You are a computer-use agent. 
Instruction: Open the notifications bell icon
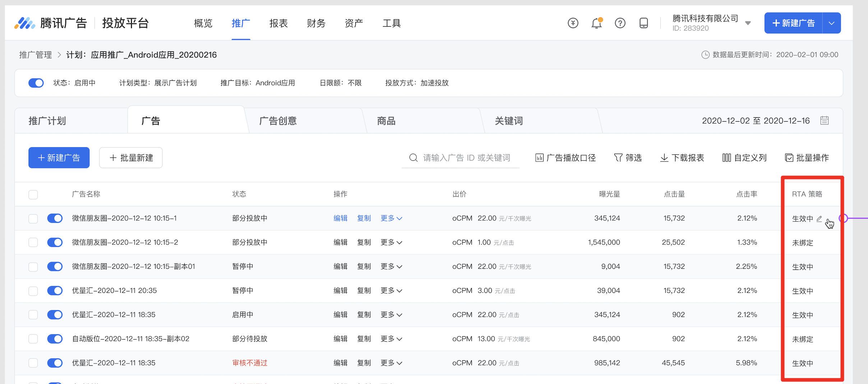tap(597, 23)
